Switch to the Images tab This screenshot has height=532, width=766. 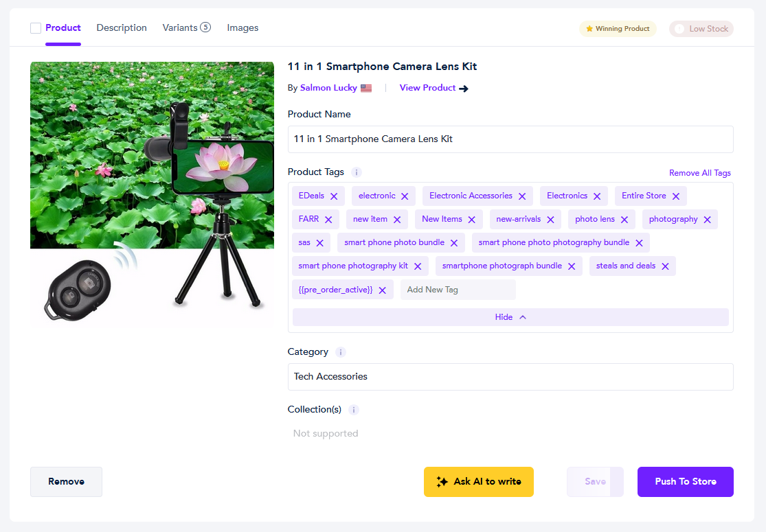(x=243, y=28)
